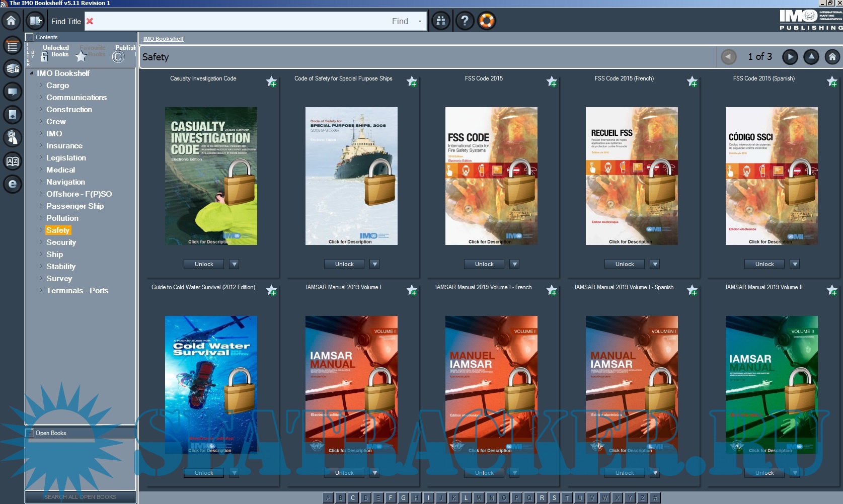Expand the Cargo category in tree

click(x=41, y=85)
